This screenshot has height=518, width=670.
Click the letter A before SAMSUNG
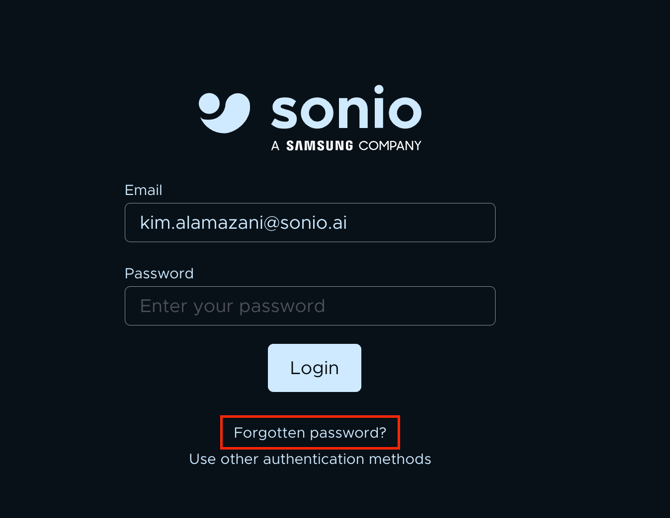point(275,145)
